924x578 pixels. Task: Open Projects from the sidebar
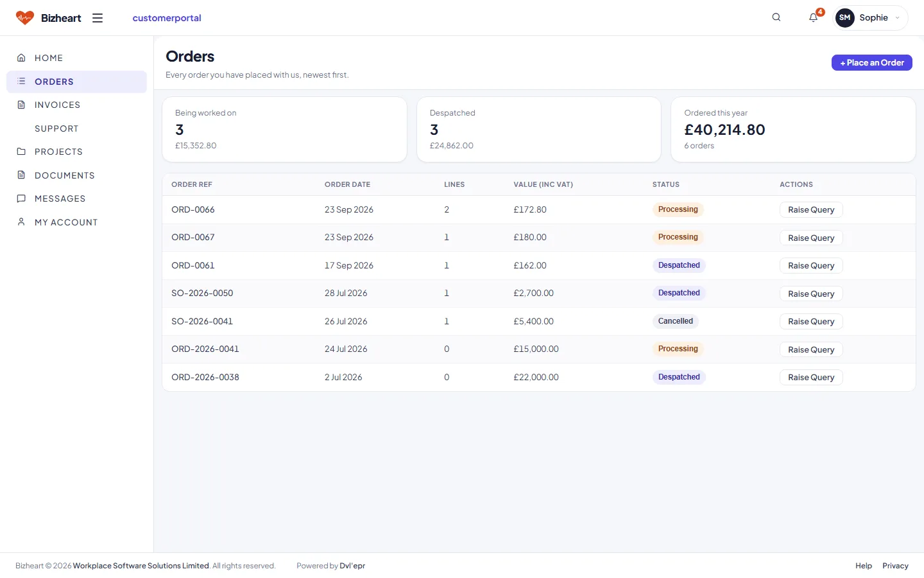pos(76,152)
